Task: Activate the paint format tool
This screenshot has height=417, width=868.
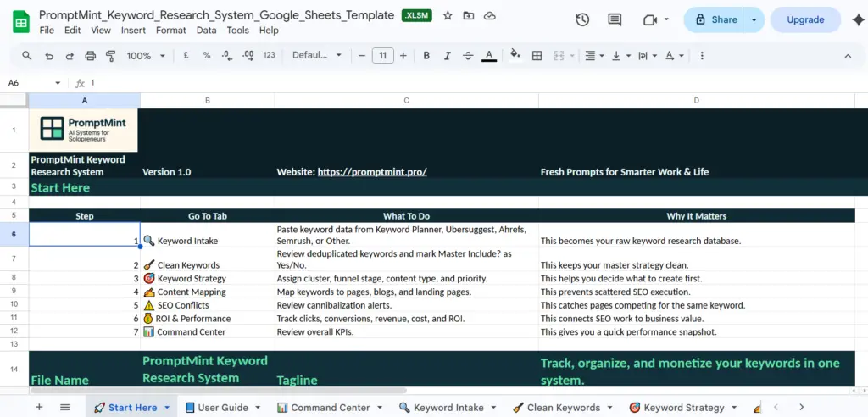Action: point(111,55)
